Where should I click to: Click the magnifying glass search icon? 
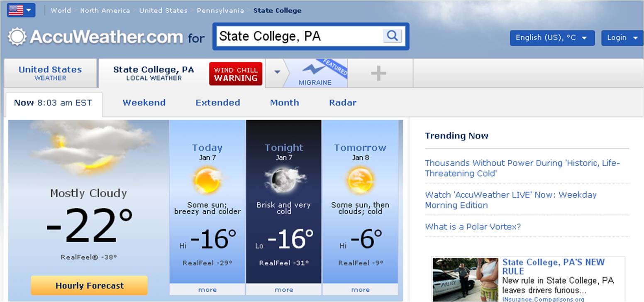(392, 36)
